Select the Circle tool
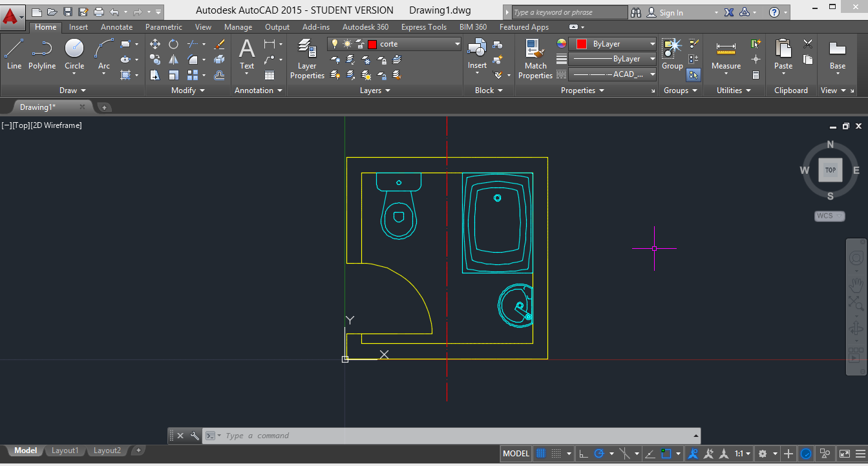 [x=74, y=54]
